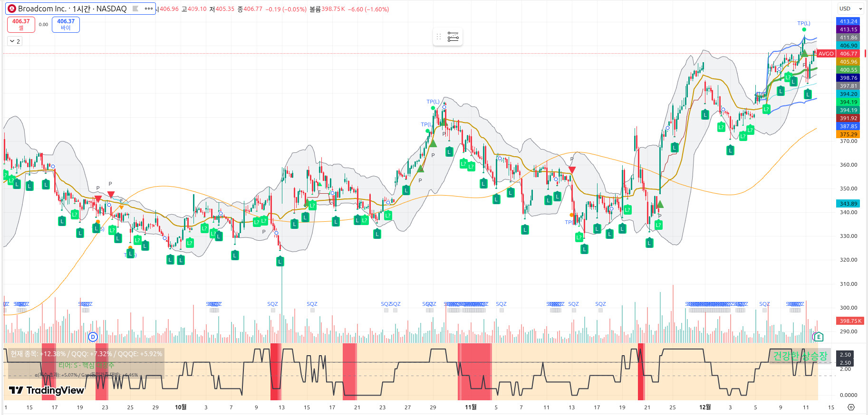Click the -0.19 (-0.05%) change value
868x415 pixels.
(286, 9)
